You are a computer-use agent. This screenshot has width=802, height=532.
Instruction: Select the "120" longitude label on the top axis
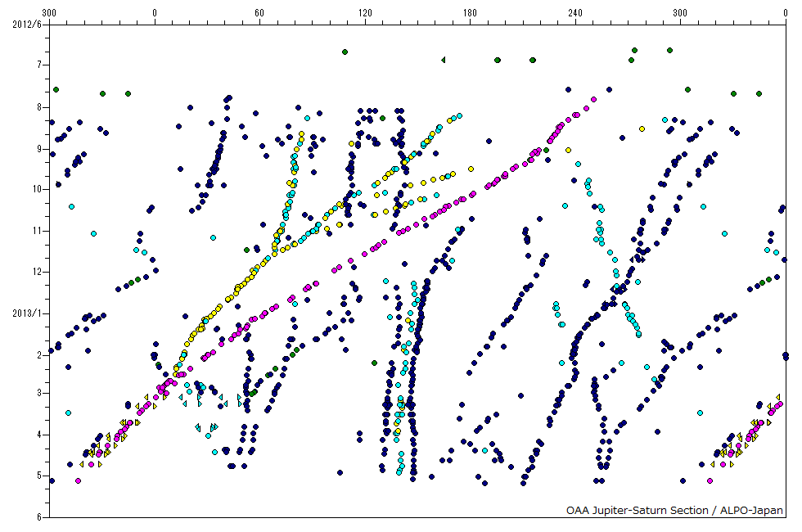(x=365, y=13)
